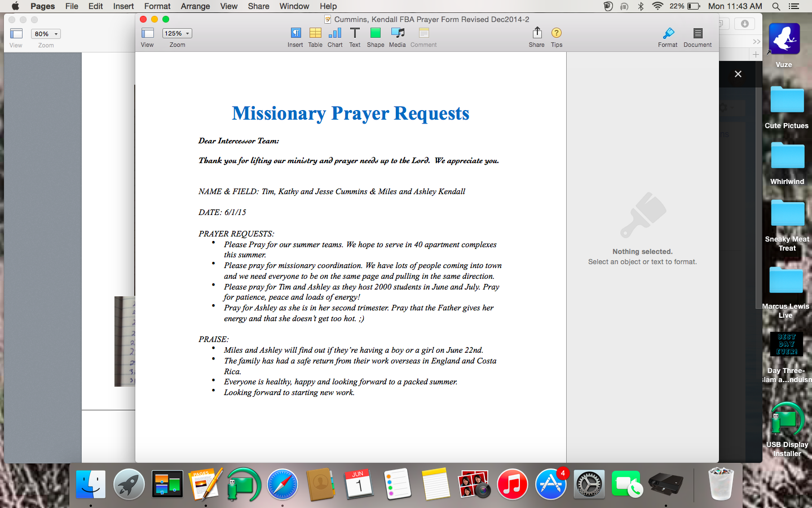The image size is (812, 508).
Task: Open the Arrange menu
Action: tap(195, 6)
